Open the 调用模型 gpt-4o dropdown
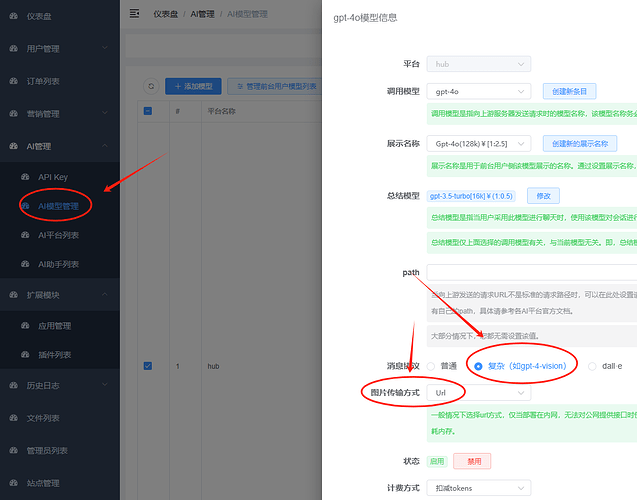 (x=479, y=91)
